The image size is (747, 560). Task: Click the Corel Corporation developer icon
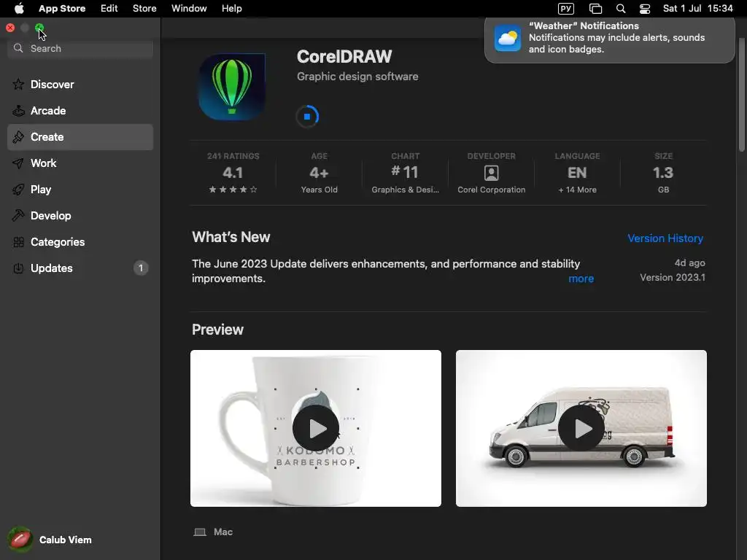coord(491,173)
